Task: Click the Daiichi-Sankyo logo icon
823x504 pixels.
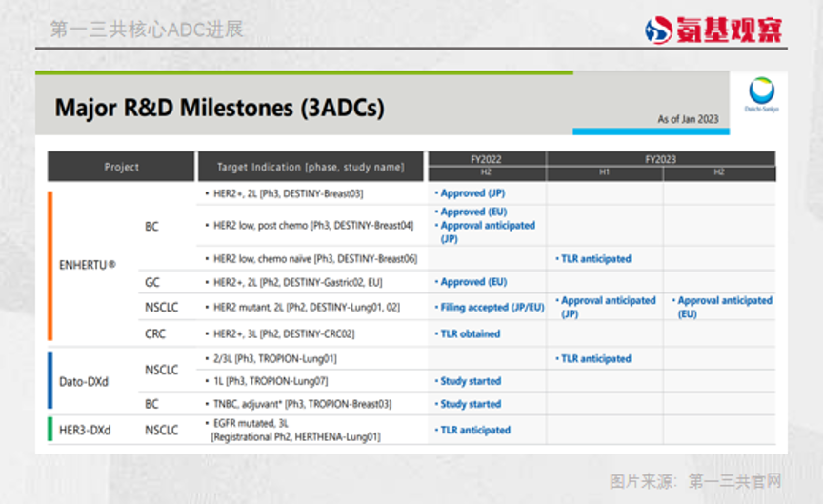Action: pos(761,94)
